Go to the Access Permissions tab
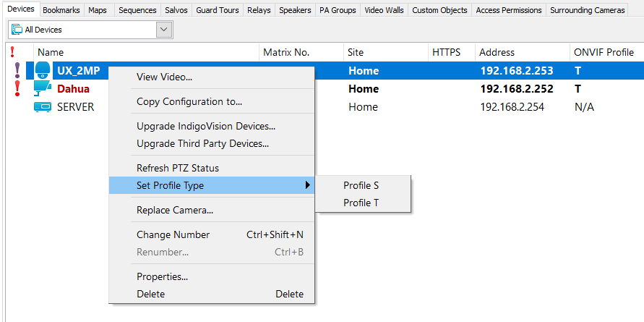Image resolution: width=644 pixels, height=322 pixels. pos(509,11)
